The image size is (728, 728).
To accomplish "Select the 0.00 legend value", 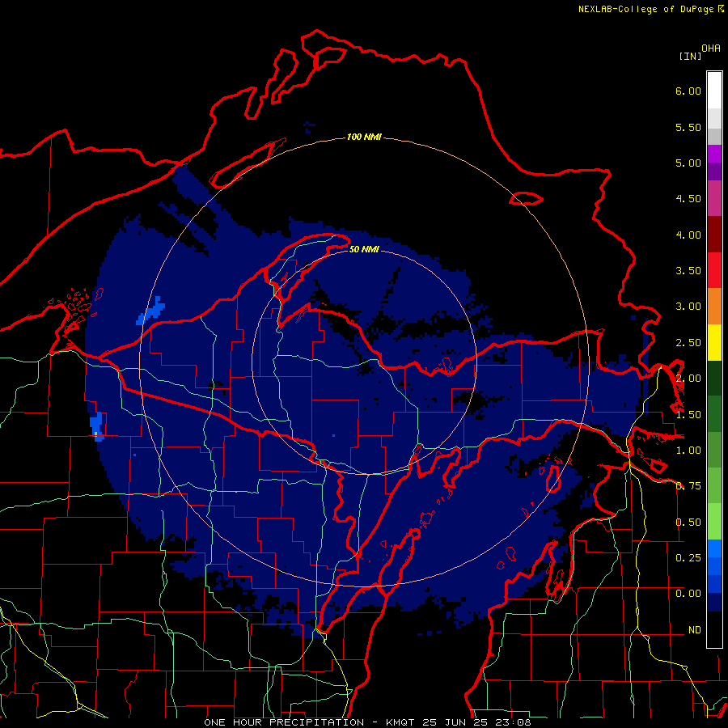I will pyautogui.click(x=688, y=594).
